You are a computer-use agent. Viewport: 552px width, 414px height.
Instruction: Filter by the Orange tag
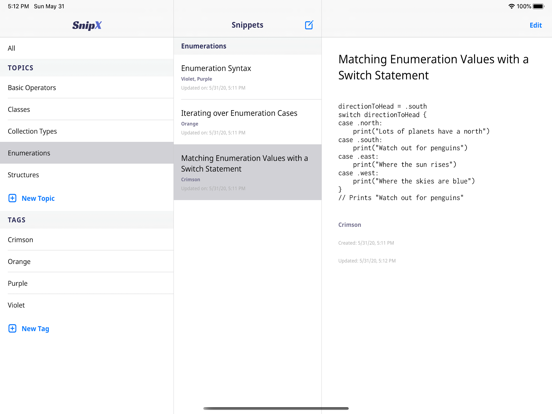tap(87, 262)
